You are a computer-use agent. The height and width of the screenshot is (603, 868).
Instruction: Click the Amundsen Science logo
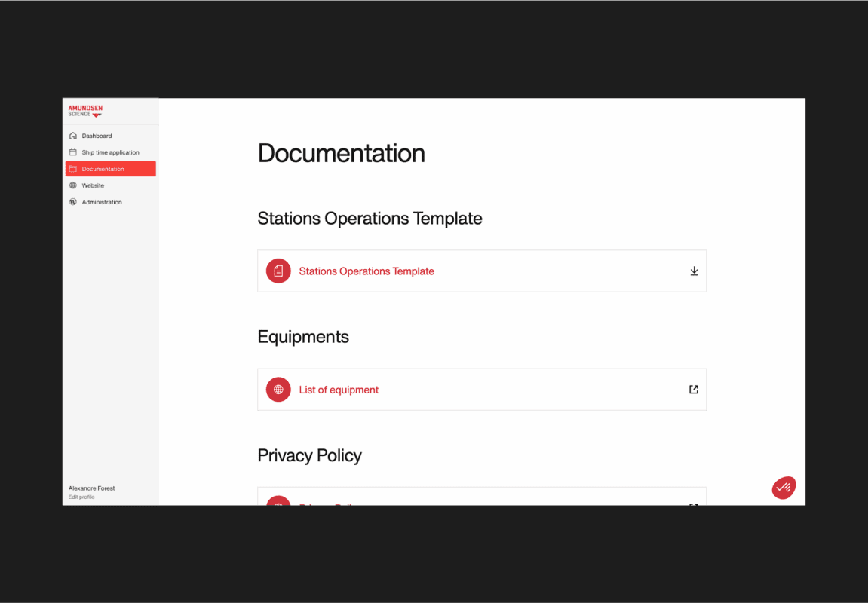(85, 111)
